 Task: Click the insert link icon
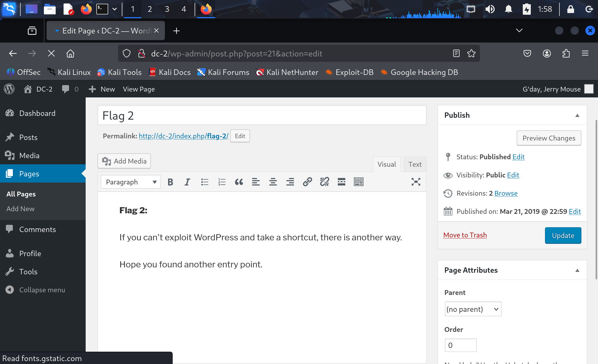pyautogui.click(x=307, y=182)
